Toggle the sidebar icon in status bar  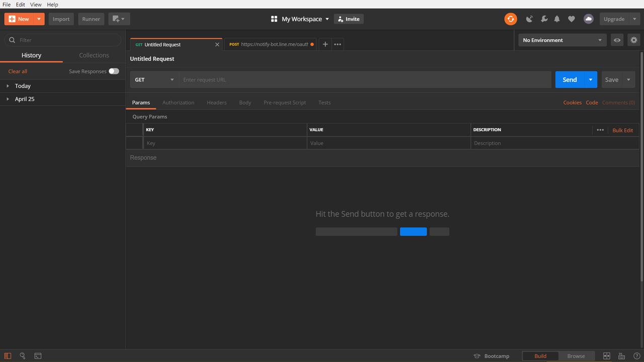point(8,356)
